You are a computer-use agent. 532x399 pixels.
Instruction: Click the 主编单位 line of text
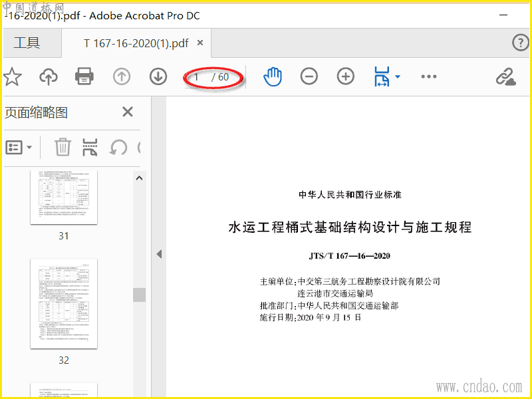coord(350,281)
